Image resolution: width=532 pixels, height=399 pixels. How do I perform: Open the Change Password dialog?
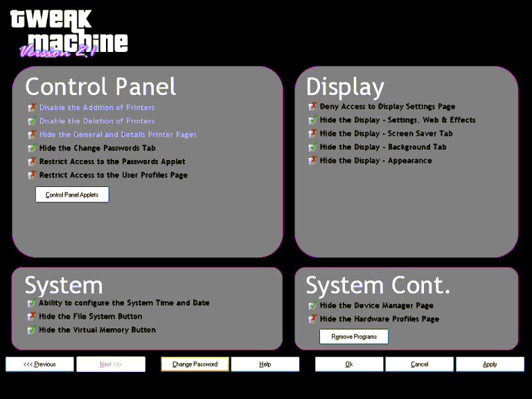pyautogui.click(x=195, y=364)
